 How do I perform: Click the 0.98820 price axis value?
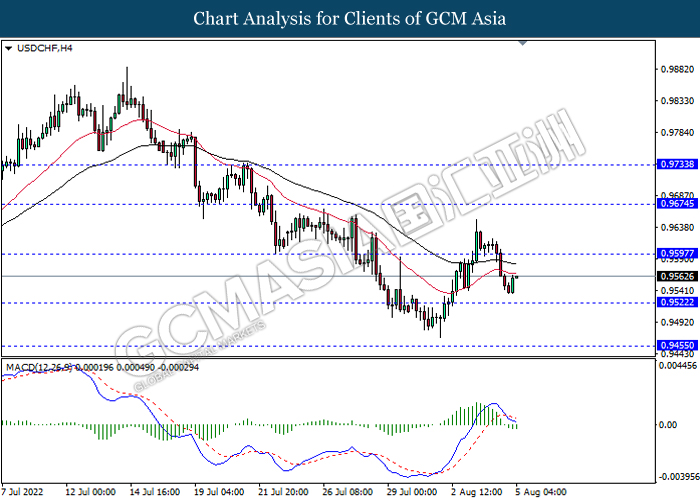click(x=677, y=69)
